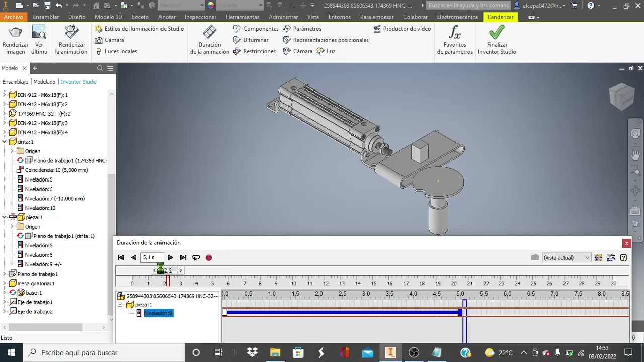Expand base:1 tree node
Screen dimensions: 644x362
pos(5,293)
